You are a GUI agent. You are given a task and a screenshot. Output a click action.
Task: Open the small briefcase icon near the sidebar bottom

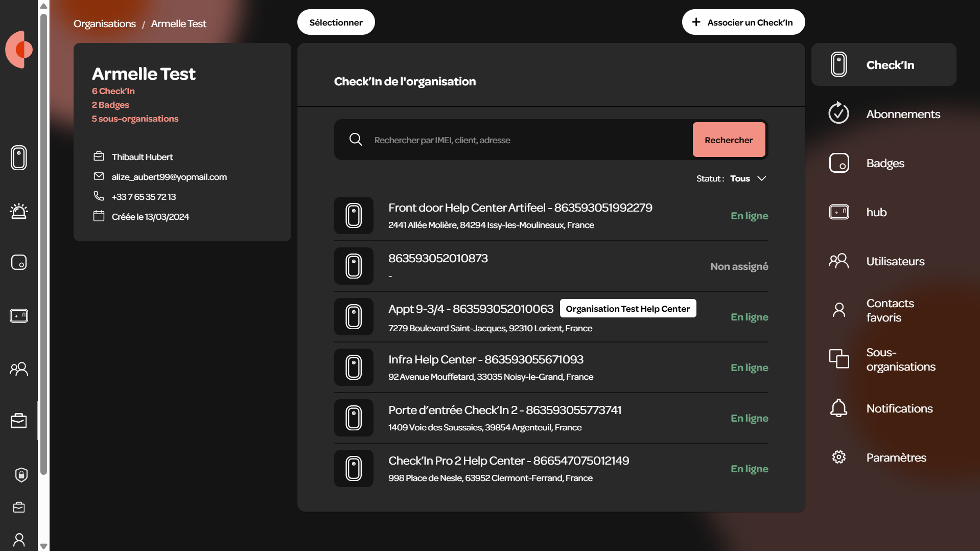pyautogui.click(x=19, y=507)
